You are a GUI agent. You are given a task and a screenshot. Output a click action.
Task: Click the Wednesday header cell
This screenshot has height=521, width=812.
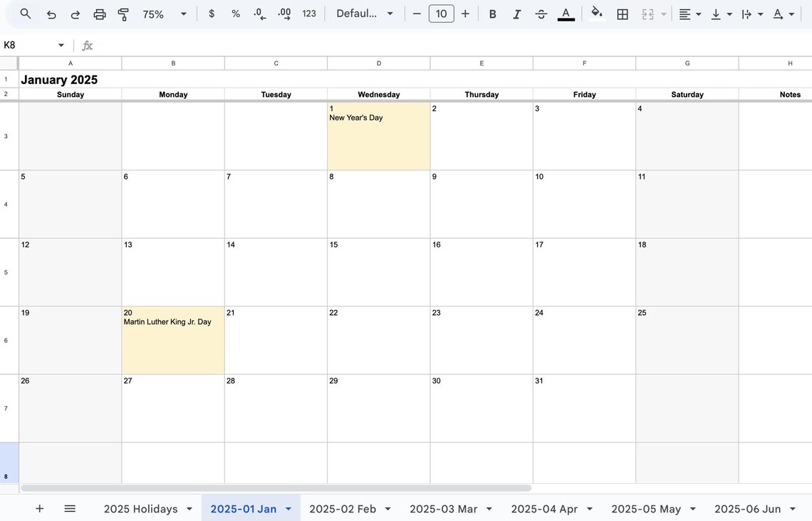point(378,94)
